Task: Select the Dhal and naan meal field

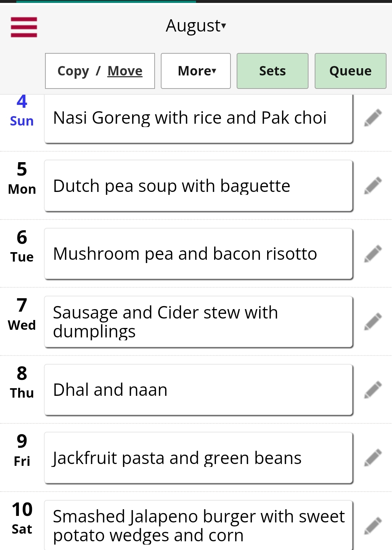Action: point(199,390)
